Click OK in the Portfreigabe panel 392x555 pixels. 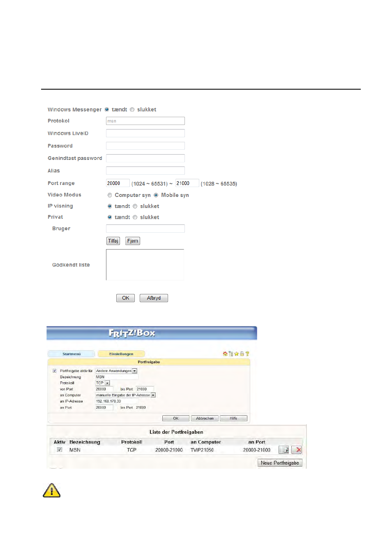click(176, 419)
